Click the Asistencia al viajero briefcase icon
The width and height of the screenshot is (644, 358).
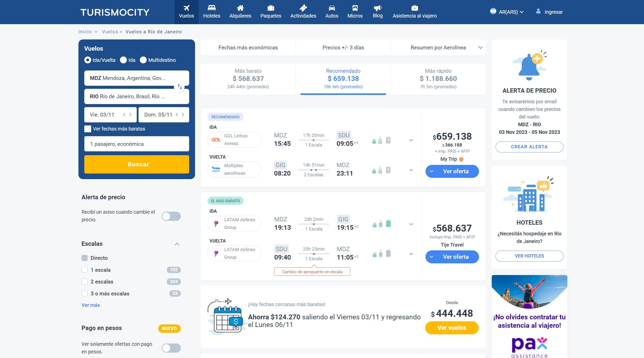pos(414,8)
